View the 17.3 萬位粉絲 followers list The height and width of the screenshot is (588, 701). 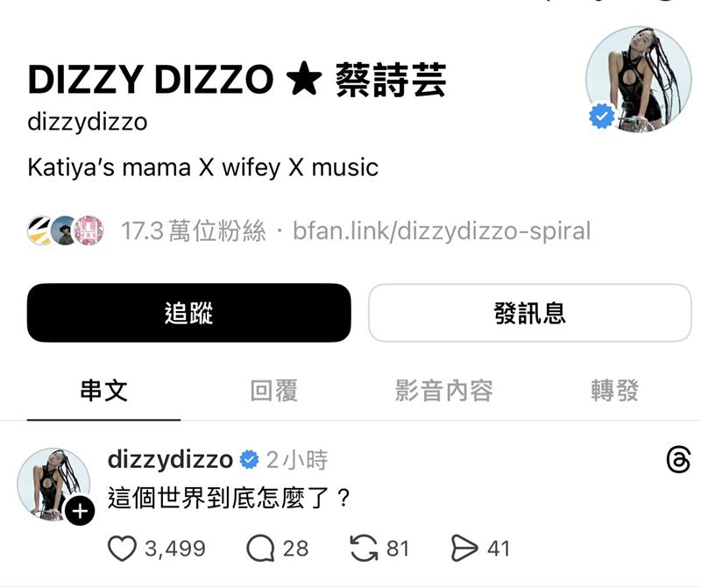click(193, 230)
